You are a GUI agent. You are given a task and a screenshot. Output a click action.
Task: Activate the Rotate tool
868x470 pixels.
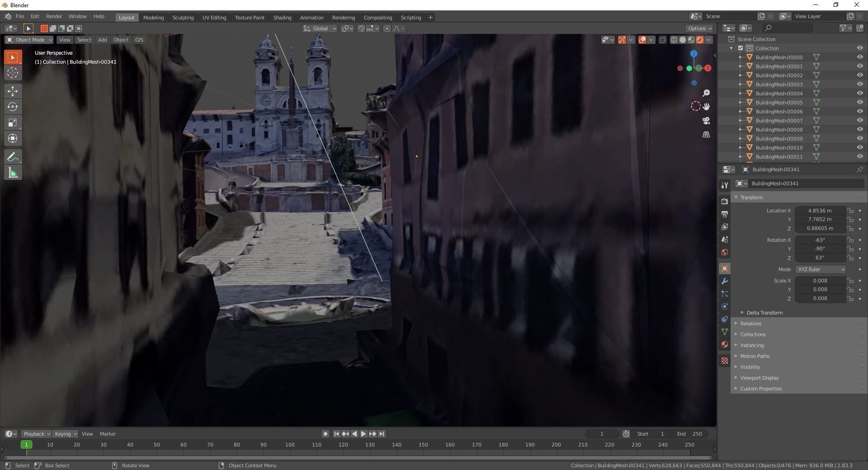[13, 107]
